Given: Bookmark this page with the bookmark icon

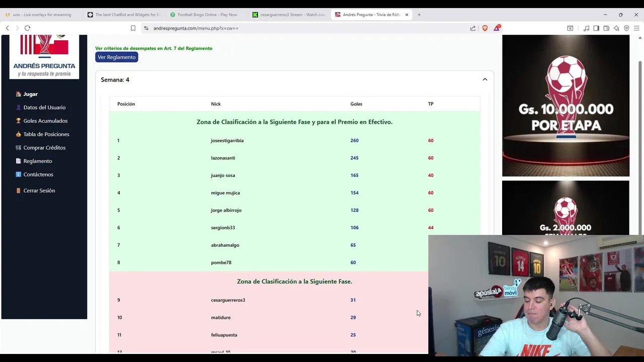Looking at the screenshot, I should [133, 28].
